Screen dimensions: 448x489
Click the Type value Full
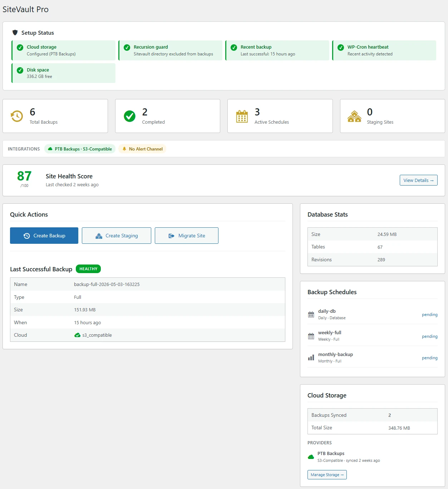tap(78, 297)
